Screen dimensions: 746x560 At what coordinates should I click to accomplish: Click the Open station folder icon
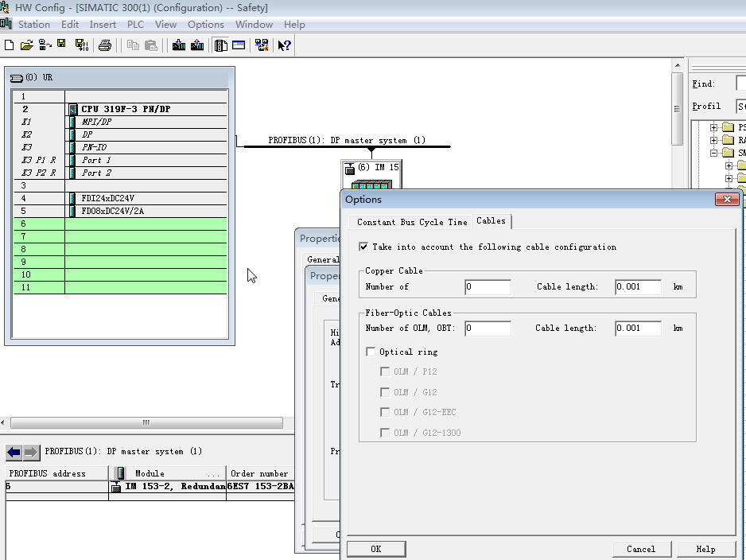[26, 45]
